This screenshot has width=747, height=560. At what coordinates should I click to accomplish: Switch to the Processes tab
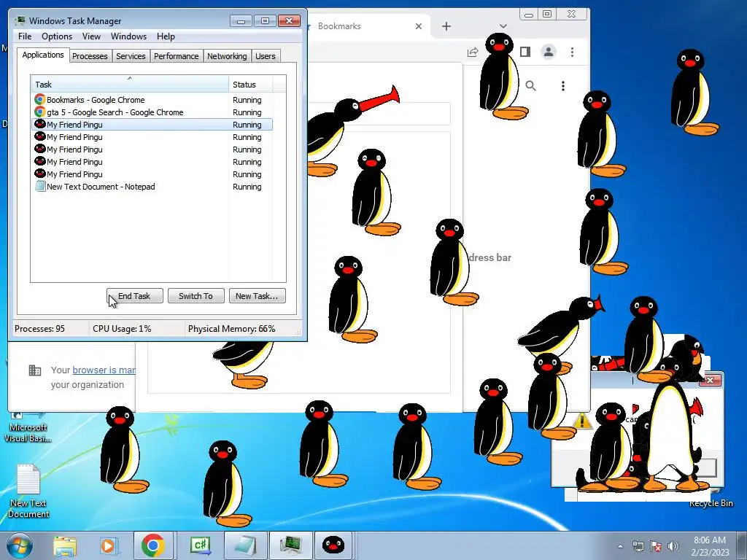point(90,56)
